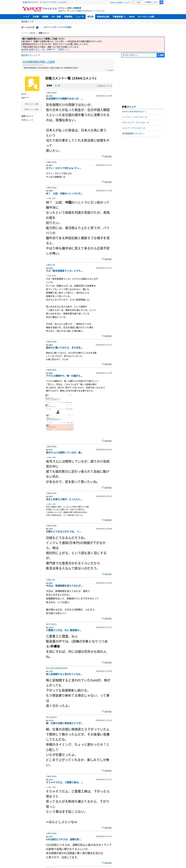Open the トップ navigation tab
This screenshot has width=186, height=868.
(x=26, y=16)
